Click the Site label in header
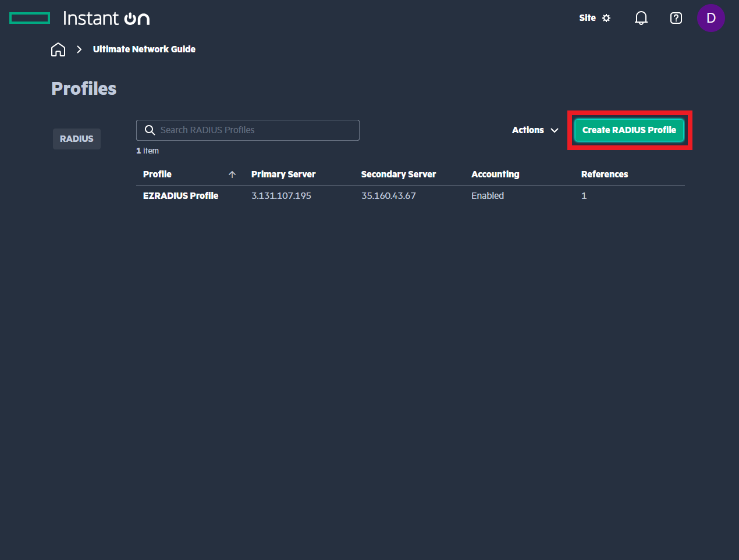The height and width of the screenshot is (560, 739). coord(588,18)
